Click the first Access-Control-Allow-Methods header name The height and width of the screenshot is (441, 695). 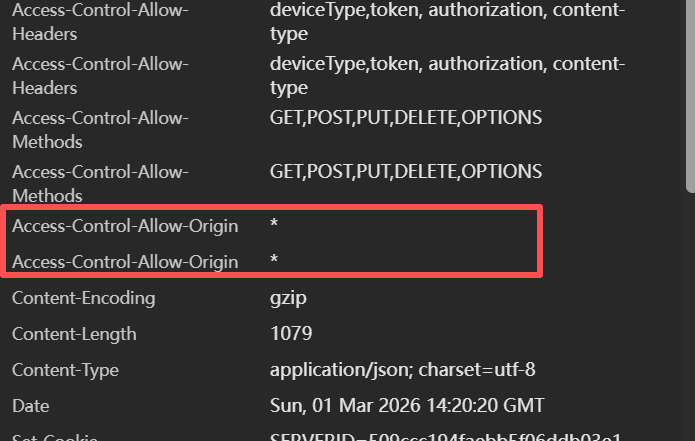[100, 129]
